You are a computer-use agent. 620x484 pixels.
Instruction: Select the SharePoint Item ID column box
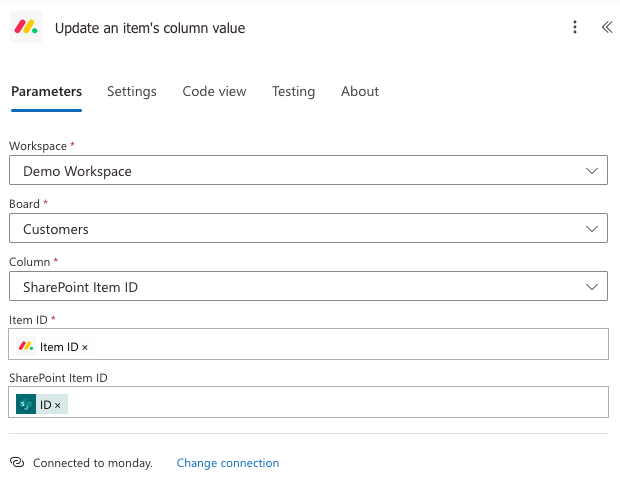coord(308,286)
